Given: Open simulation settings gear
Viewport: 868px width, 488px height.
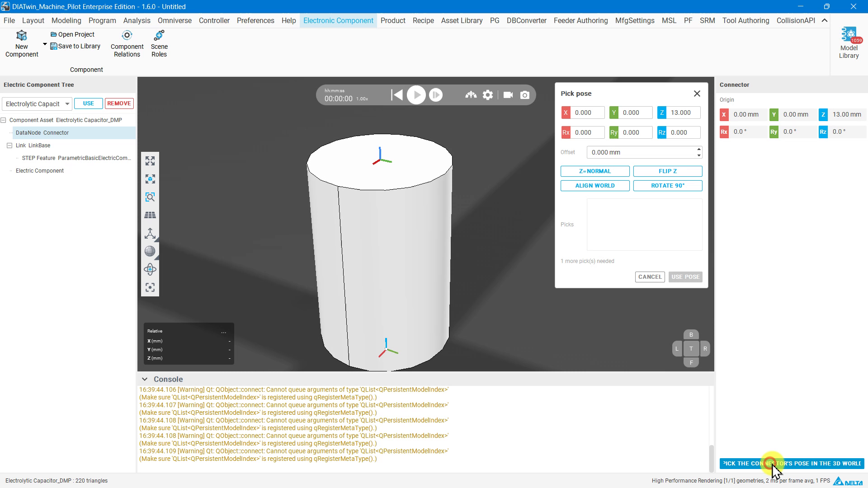Looking at the screenshot, I should tap(488, 95).
